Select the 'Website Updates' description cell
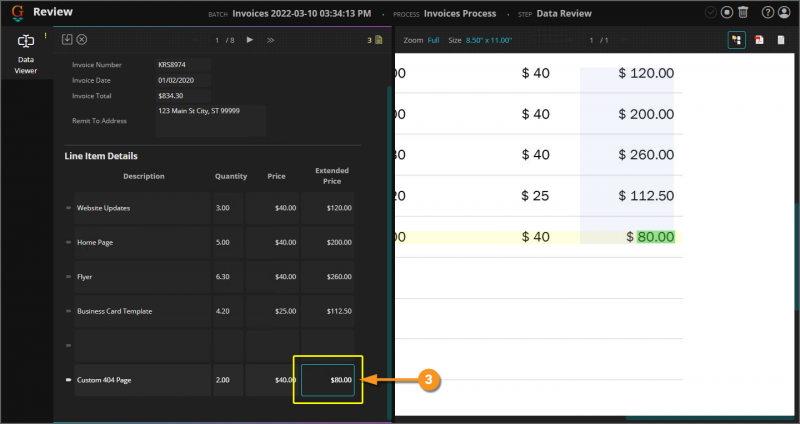This screenshot has height=424, width=800. coord(142,208)
